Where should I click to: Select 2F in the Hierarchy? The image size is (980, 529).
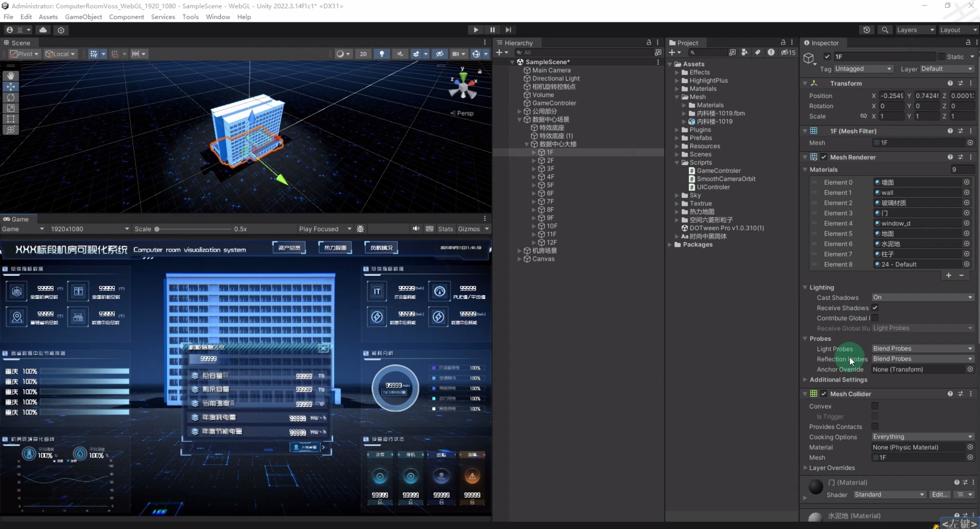(x=550, y=161)
